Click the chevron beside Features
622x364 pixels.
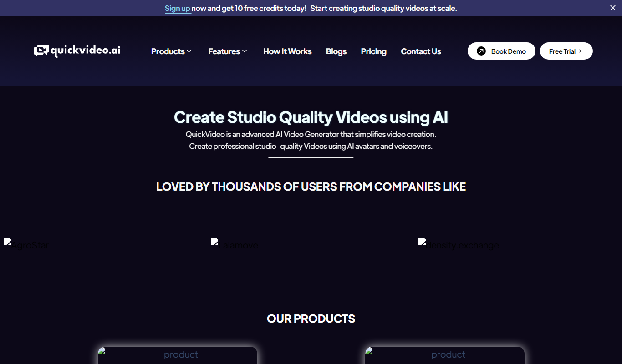245,51
